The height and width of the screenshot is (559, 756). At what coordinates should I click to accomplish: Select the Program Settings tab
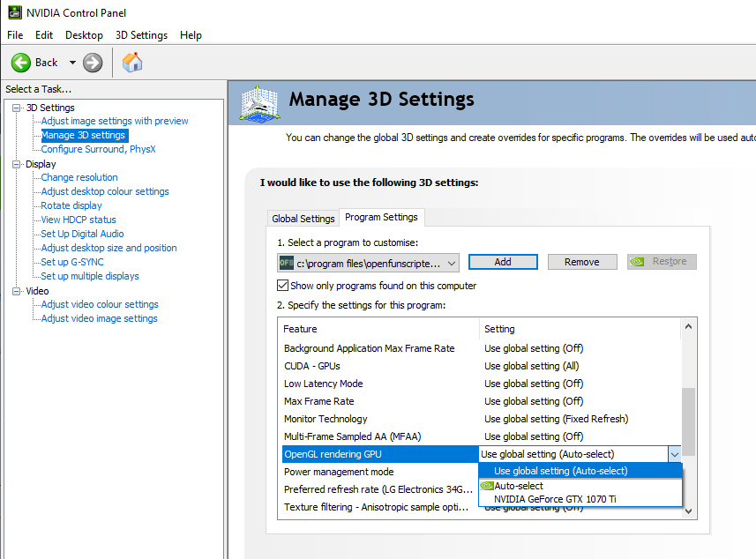tap(381, 217)
